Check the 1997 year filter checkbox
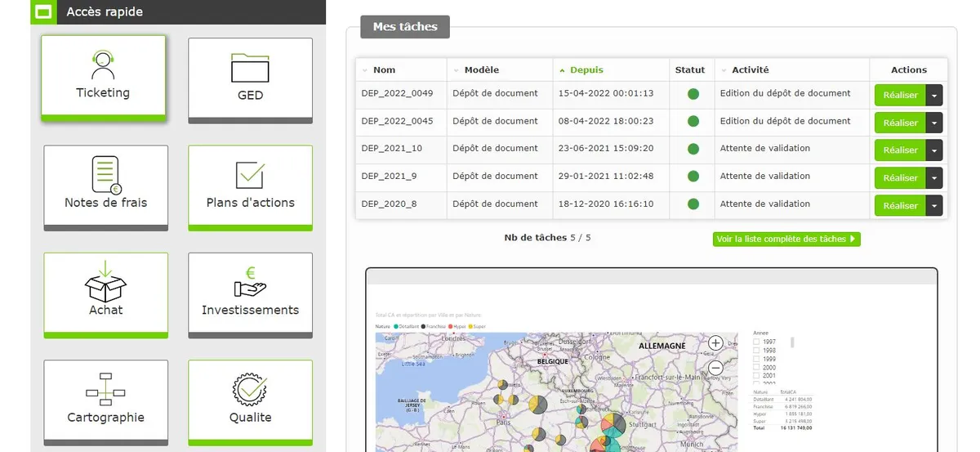The height and width of the screenshot is (452, 980). [x=756, y=342]
